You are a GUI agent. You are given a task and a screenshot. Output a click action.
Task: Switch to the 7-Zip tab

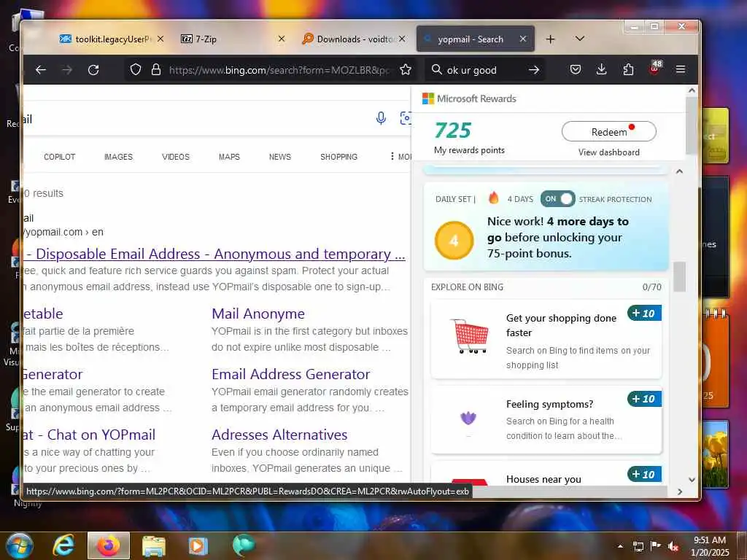point(233,39)
